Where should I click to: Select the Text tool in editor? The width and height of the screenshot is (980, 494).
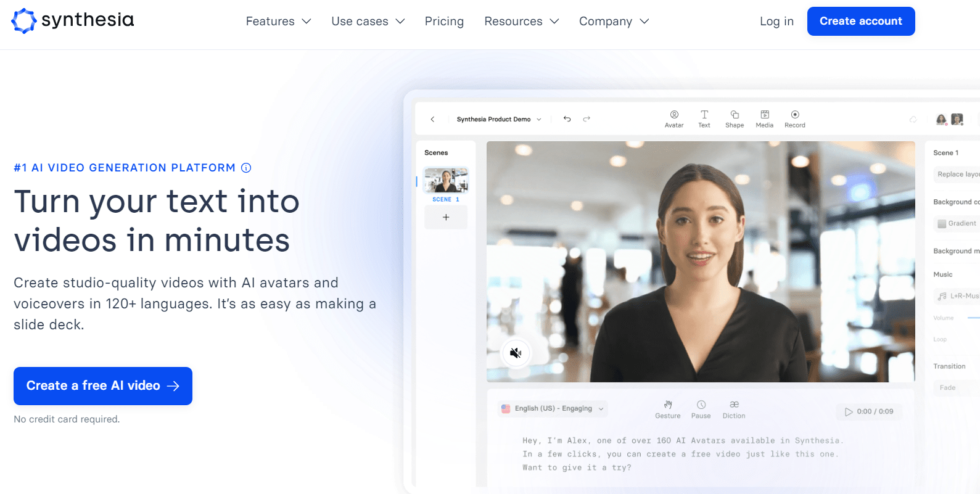[704, 119]
